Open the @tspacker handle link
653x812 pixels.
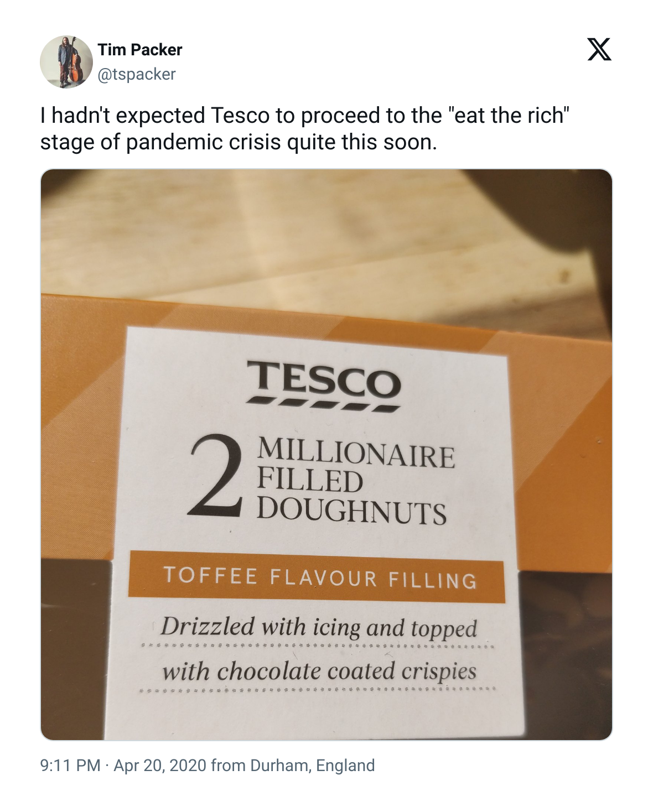(x=137, y=74)
